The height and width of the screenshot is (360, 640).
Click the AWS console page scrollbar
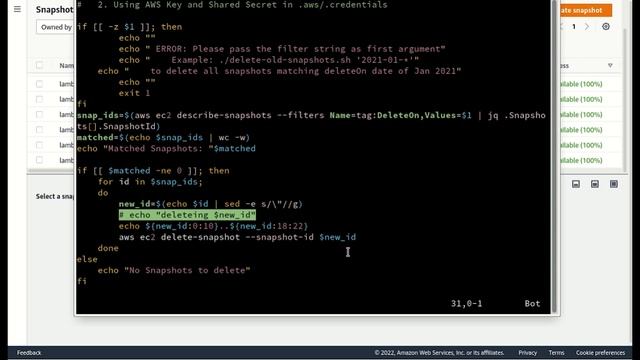coord(624,100)
